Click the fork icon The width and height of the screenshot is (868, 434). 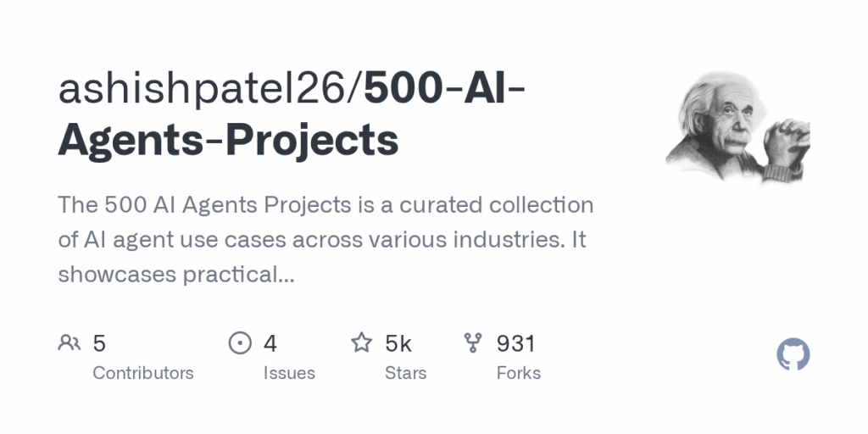pos(473,342)
